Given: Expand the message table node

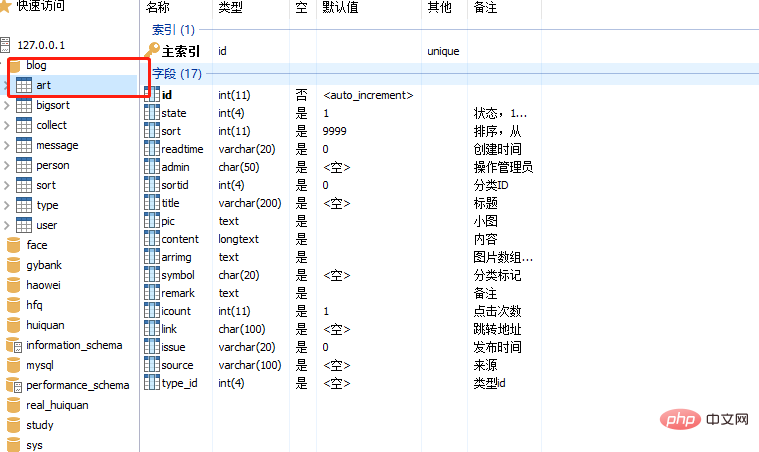Looking at the screenshot, I should 6,145.
